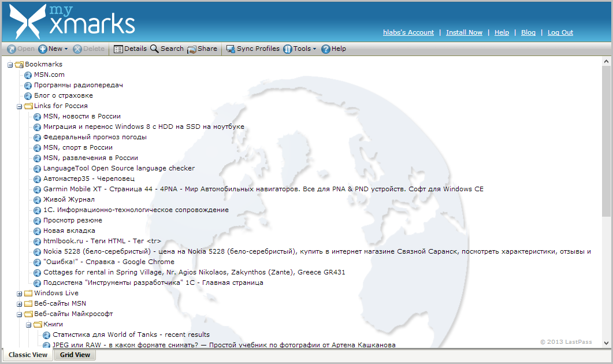Open the New dropdown arrow
613x364 pixels.
(66, 49)
